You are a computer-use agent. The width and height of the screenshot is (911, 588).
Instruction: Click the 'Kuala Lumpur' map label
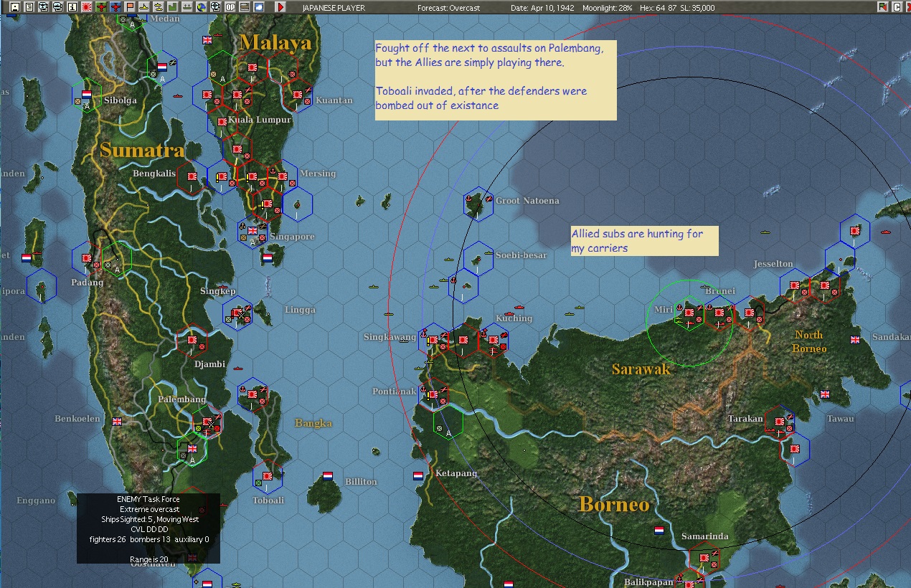(260, 120)
